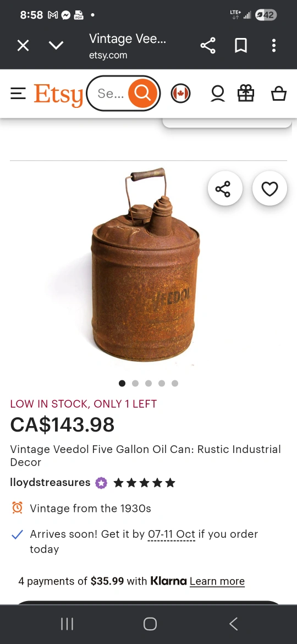
Task: Share this listing via product share icon
Action: click(x=225, y=189)
